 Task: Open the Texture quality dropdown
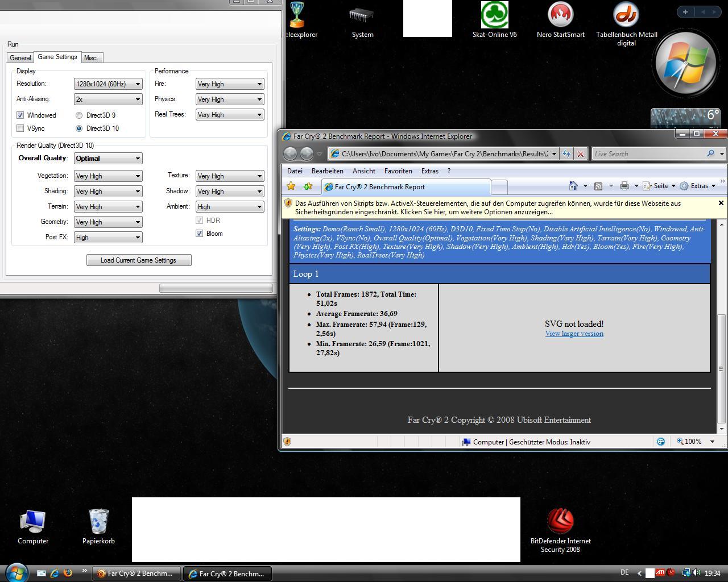pos(230,176)
